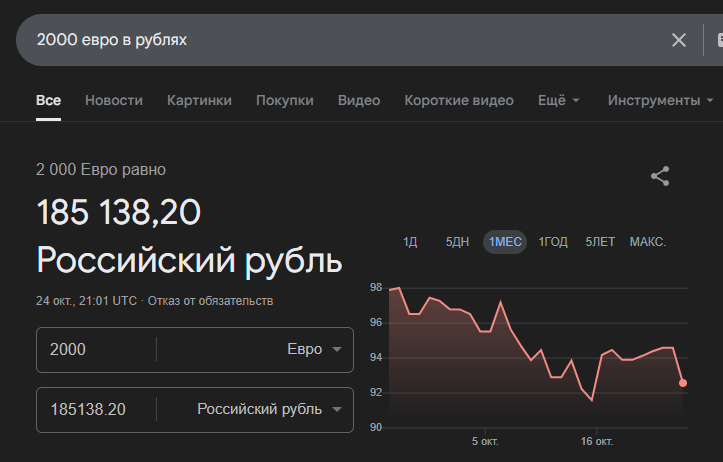Click the '185 138,20' result text
The height and width of the screenshot is (462, 723).
click(119, 213)
